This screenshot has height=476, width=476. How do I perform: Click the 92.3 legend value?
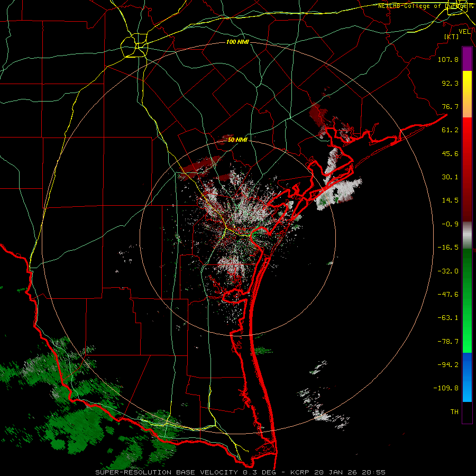450,83
